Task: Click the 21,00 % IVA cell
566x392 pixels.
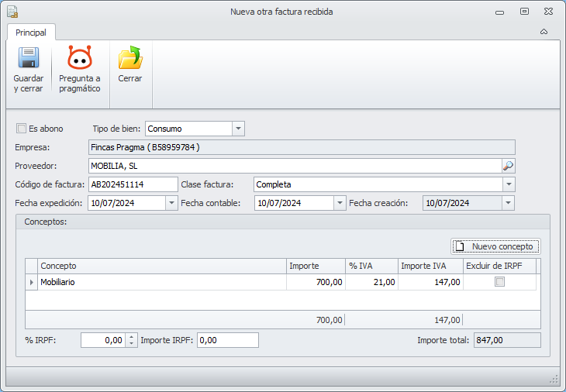Action: [372, 282]
